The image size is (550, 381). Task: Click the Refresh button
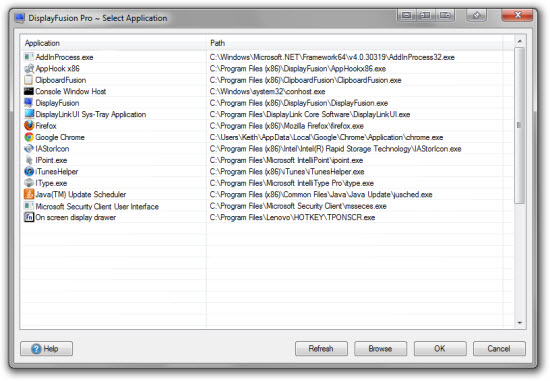click(x=321, y=349)
